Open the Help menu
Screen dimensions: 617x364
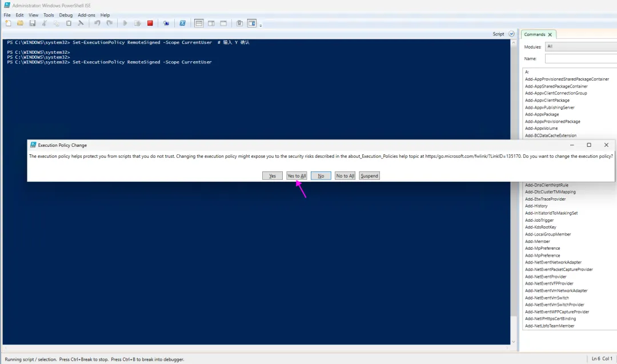pyautogui.click(x=105, y=15)
